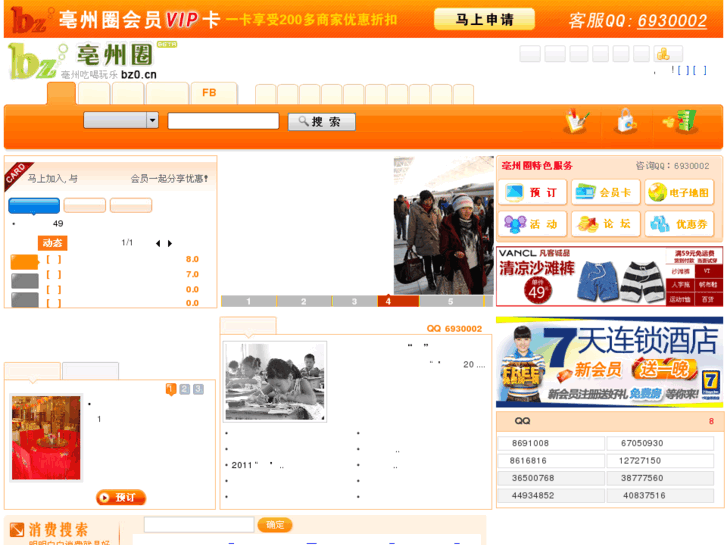
Task: Focus the search text field in orange bar
Action: [x=223, y=121]
